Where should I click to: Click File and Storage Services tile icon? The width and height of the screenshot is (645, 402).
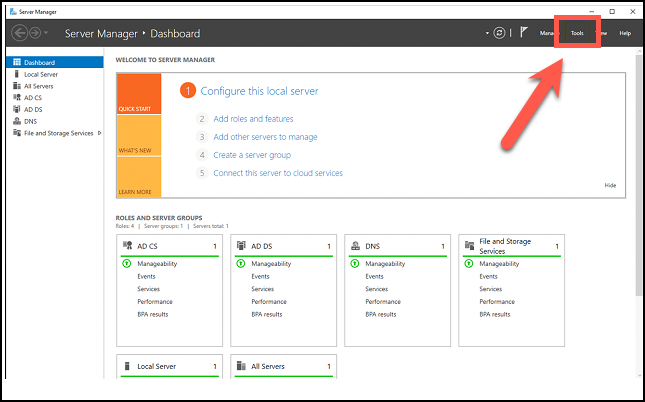click(x=469, y=246)
